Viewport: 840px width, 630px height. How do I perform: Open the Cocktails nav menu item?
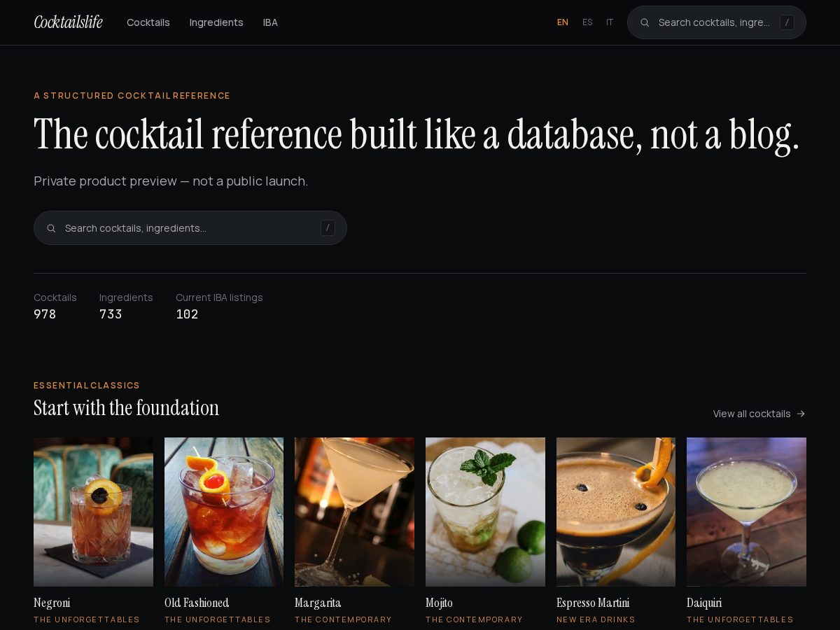(148, 22)
